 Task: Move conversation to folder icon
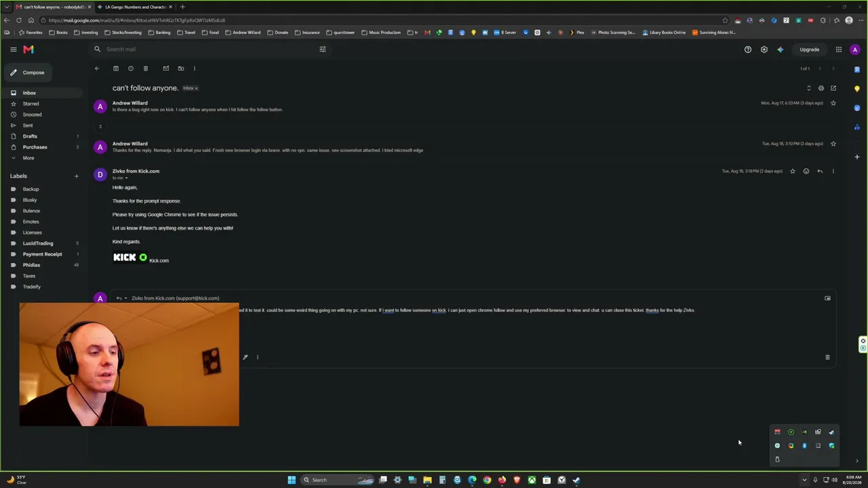tap(181, 68)
